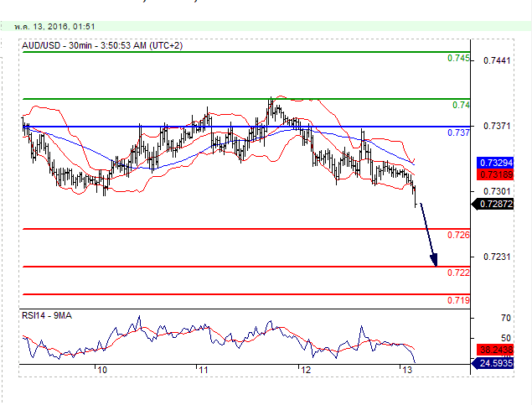Click the 0.7441 price axis value
This screenshot has height=405, width=532.
(497, 60)
